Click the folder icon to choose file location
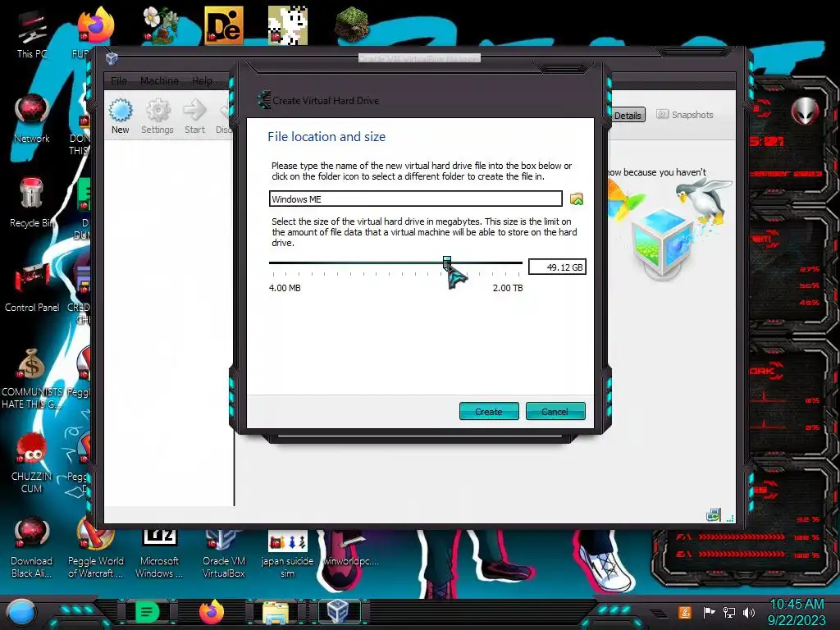840x630 pixels. pyautogui.click(x=577, y=199)
